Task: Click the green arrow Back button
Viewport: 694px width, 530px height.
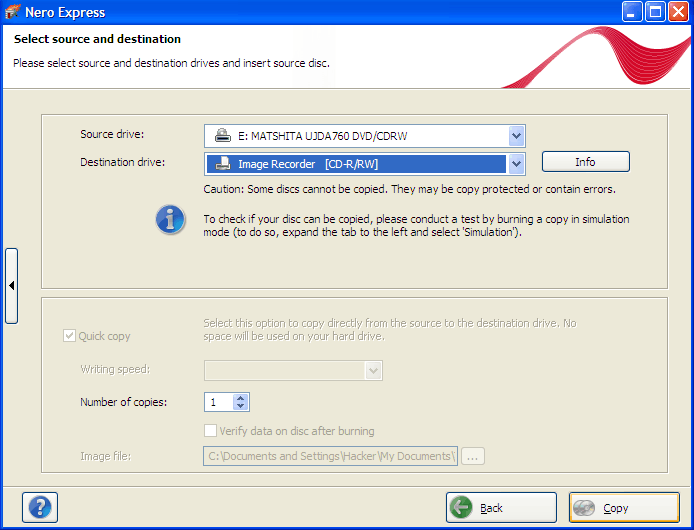Action: pyautogui.click(x=501, y=507)
